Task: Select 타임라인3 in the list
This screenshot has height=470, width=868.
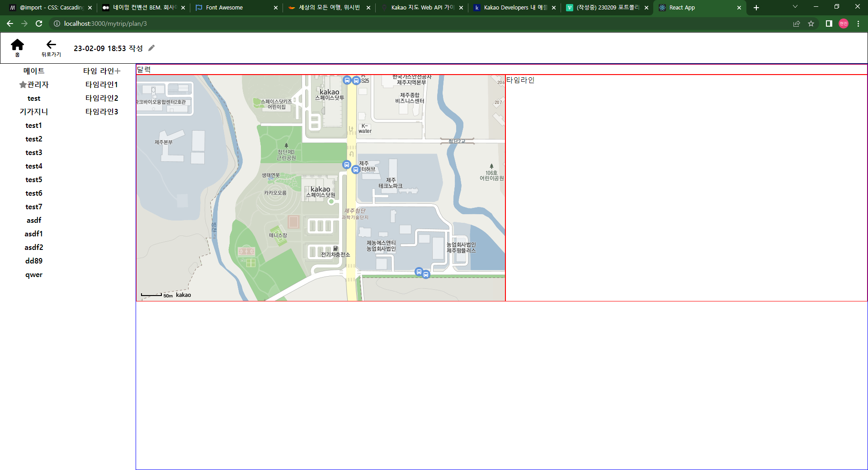Action: click(x=102, y=112)
